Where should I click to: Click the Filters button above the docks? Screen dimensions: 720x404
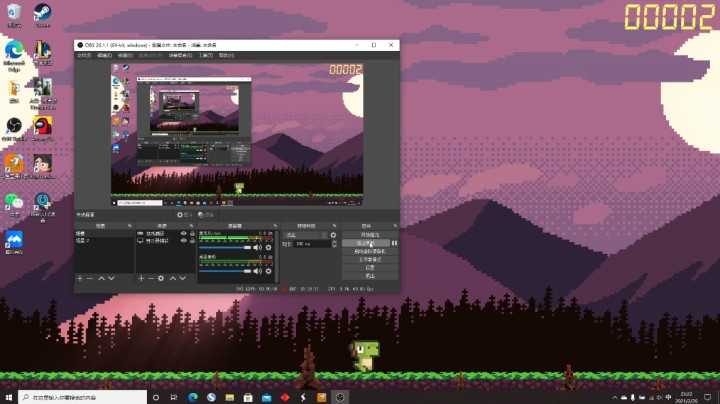pyautogui.click(x=206, y=215)
